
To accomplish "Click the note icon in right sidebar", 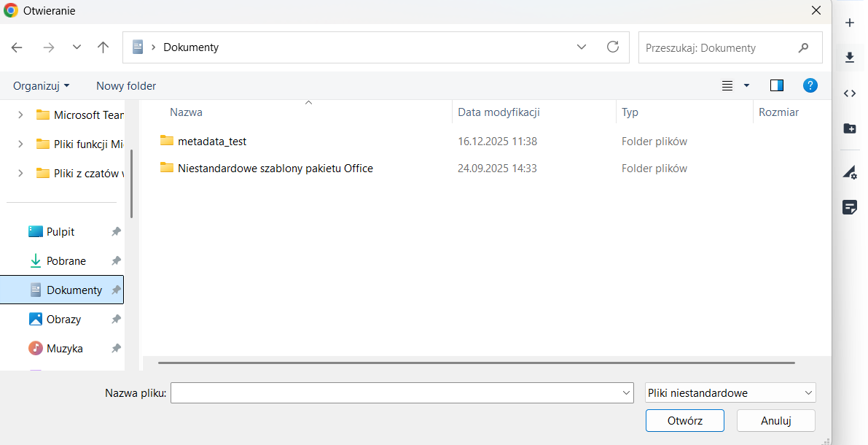I will [x=849, y=207].
